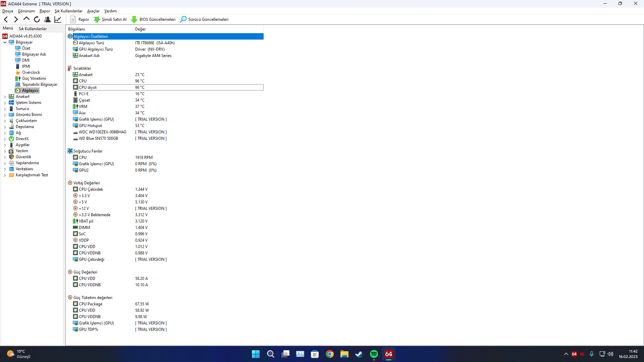644x362 pixels.
Task: Open the Araçlar menu
Action: pyautogui.click(x=93, y=11)
